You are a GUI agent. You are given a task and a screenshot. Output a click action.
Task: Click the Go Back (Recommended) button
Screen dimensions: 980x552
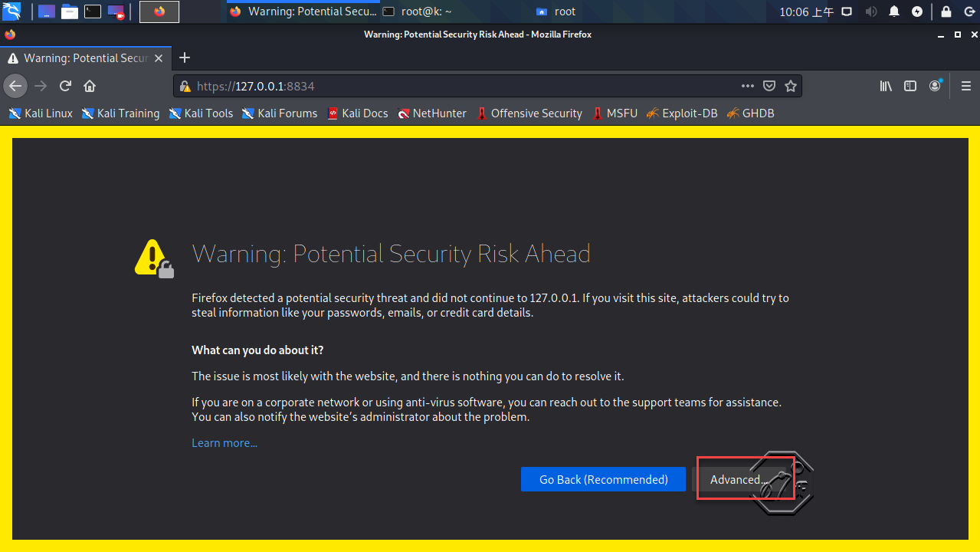click(603, 479)
